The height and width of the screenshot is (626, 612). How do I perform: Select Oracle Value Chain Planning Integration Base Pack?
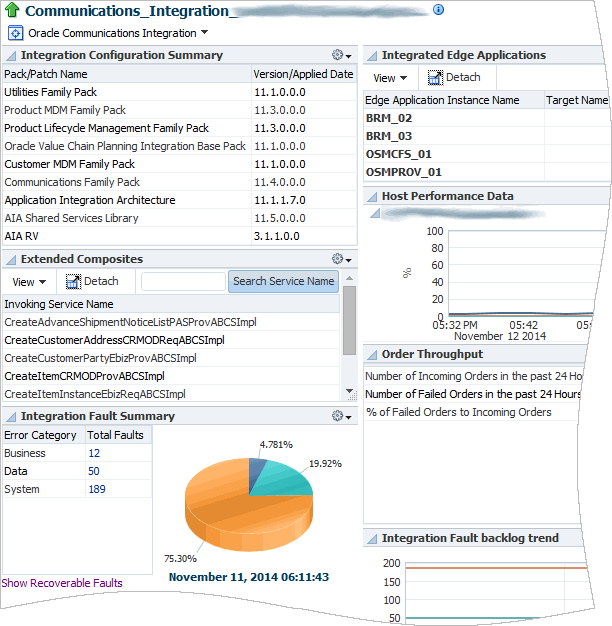(180, 146)
